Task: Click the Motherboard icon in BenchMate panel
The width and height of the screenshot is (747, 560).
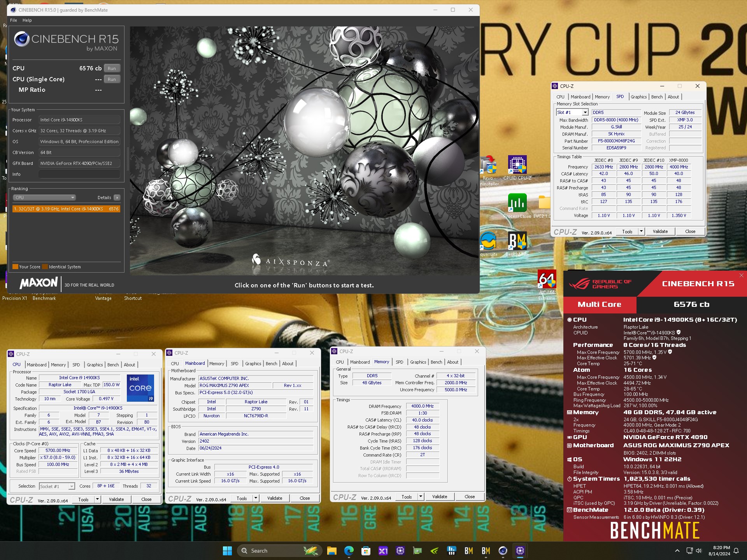Action: click(x=570, y=445)
